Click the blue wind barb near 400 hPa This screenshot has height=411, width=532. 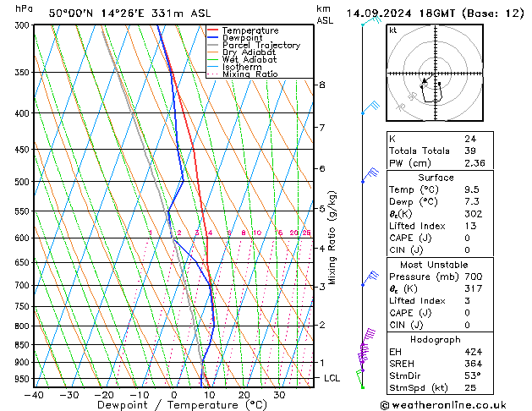point(371,107)
